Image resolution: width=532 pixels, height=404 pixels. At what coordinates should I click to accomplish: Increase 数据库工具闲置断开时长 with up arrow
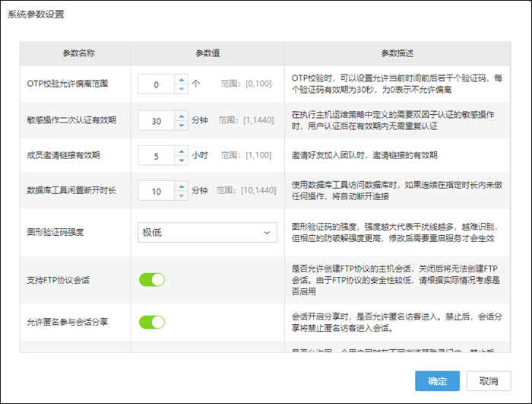[181, 186]
